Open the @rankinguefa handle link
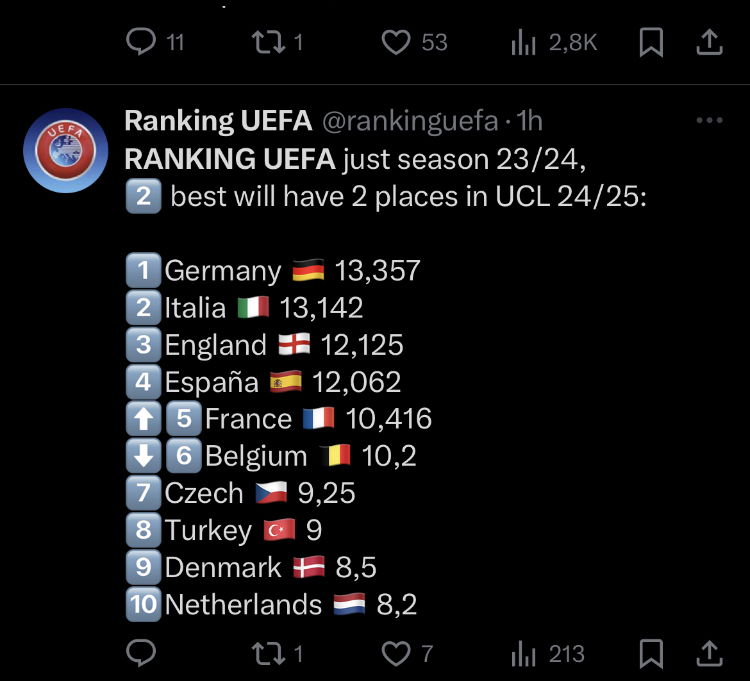 408,121
